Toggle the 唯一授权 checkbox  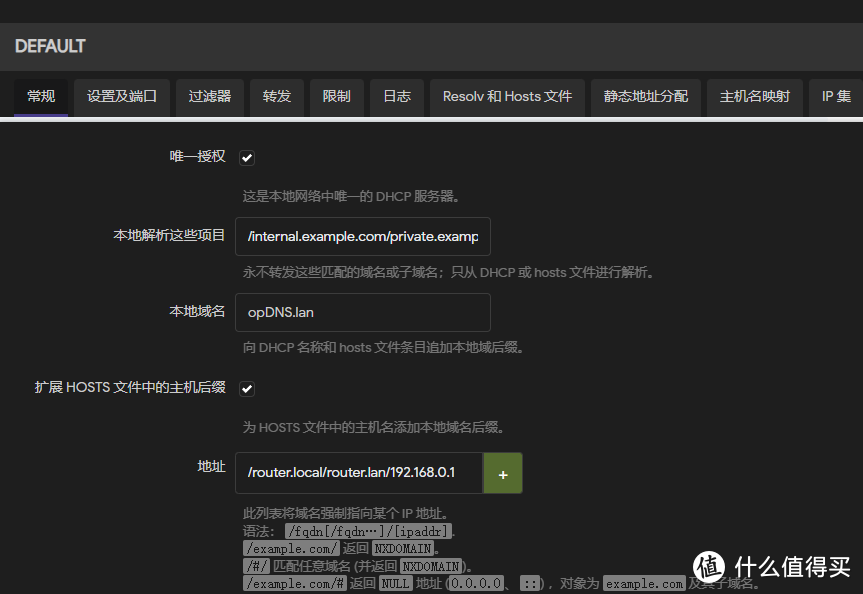click(246, 157)
